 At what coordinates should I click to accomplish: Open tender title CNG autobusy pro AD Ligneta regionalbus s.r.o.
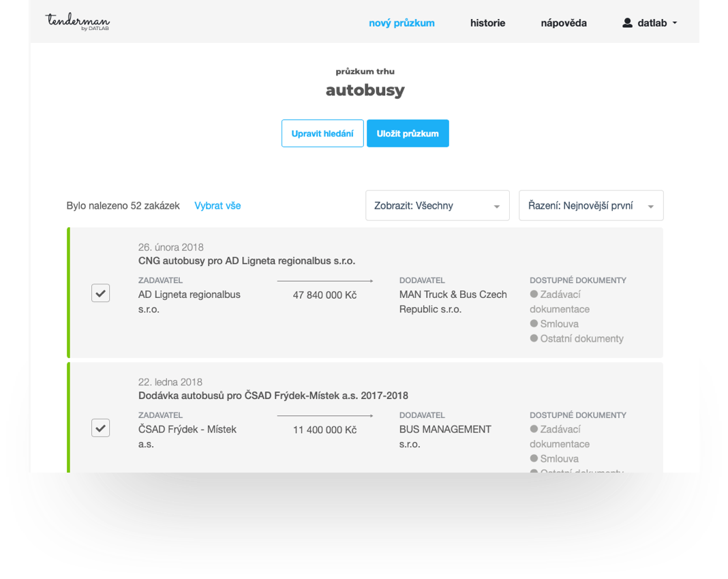247,261
